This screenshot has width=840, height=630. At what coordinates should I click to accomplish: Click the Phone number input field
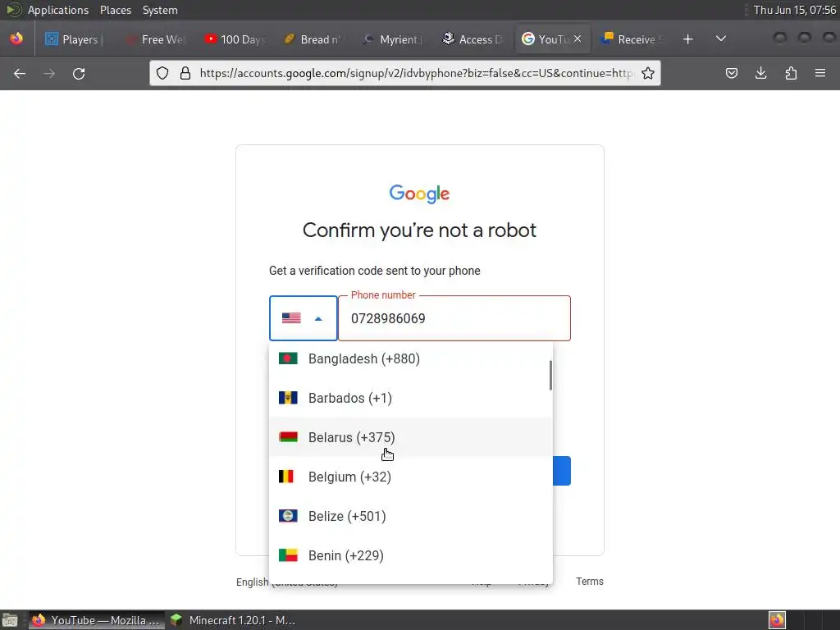point(454,318)
